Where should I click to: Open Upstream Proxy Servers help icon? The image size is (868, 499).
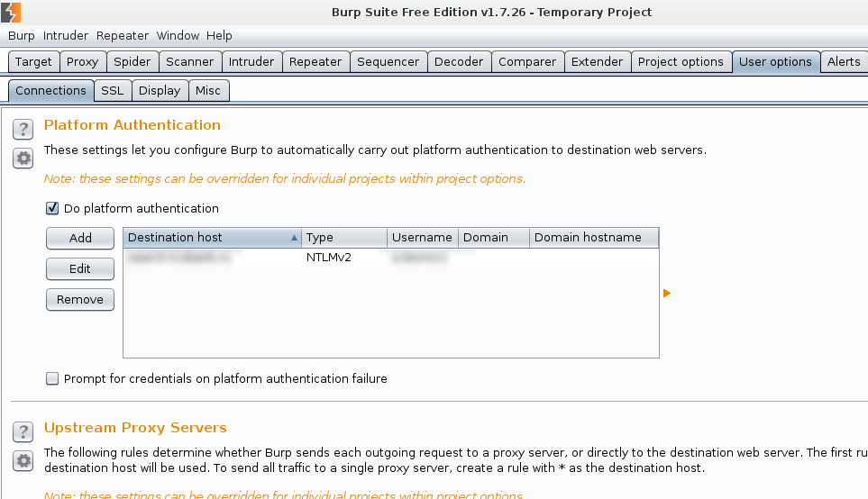23,432
